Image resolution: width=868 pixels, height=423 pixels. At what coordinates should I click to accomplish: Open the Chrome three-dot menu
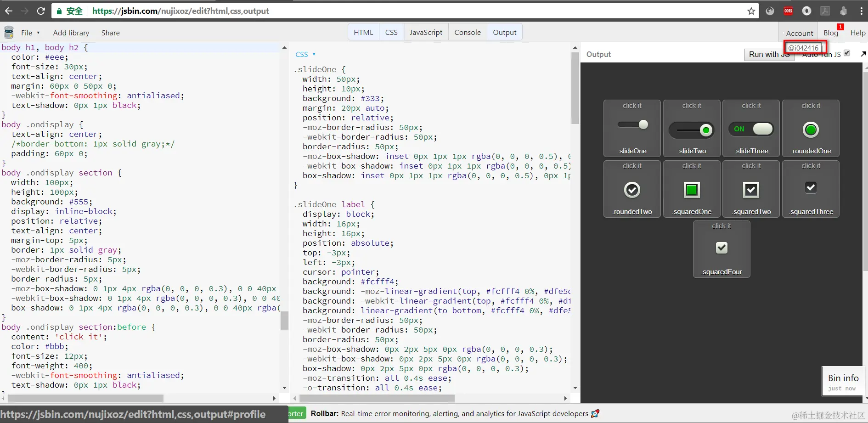pyautogui.click(x=861, y=11)
